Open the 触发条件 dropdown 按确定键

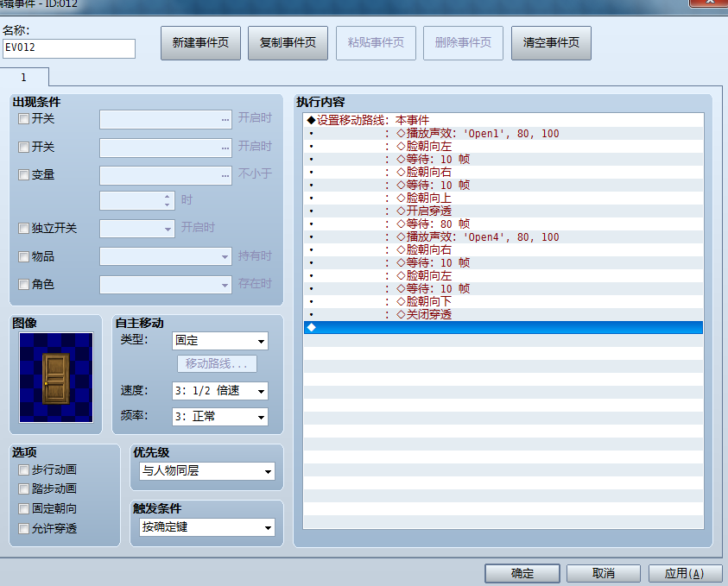tap(207, 527)
